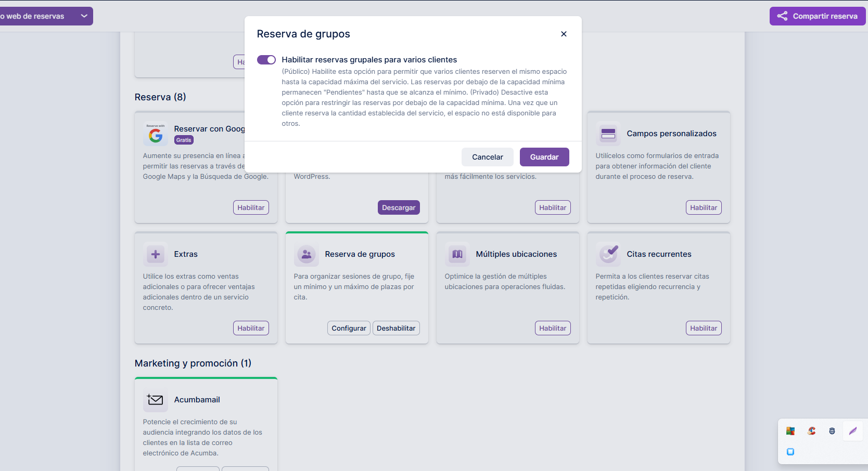Close the Reserva de grupos dialog
868x471 pixels.
[564, 34]
